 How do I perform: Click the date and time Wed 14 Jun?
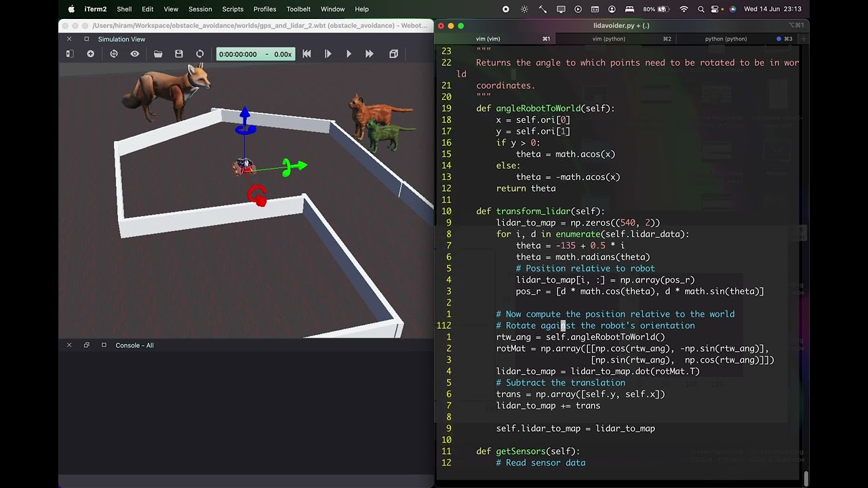click(x=772, y=9)
